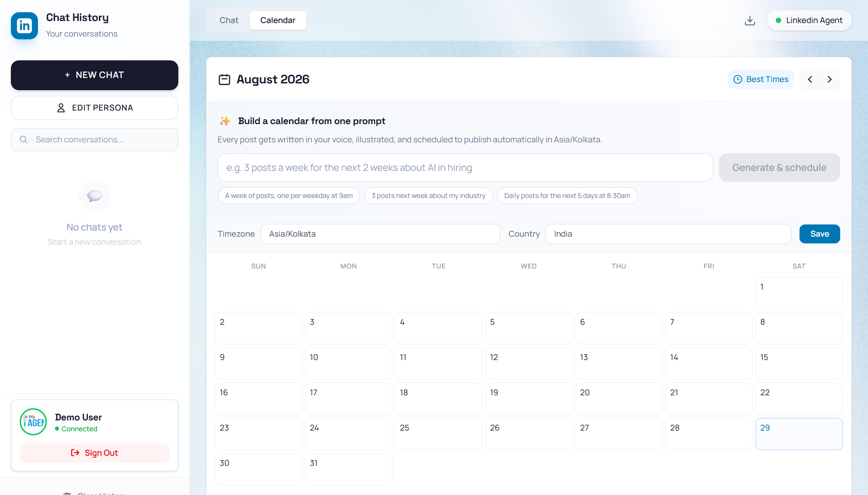Choose the 'A week of posts' suggestion chip
The height and width of the screenshot is (495, 868).
pos(289,196)
